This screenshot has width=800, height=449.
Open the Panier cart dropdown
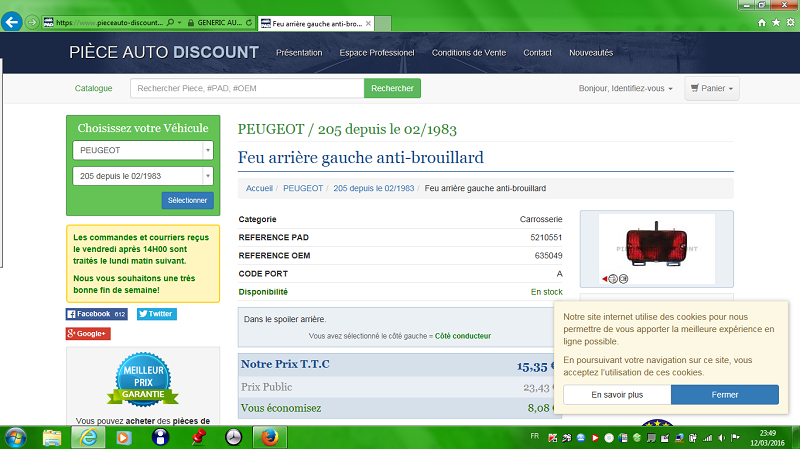712,88
